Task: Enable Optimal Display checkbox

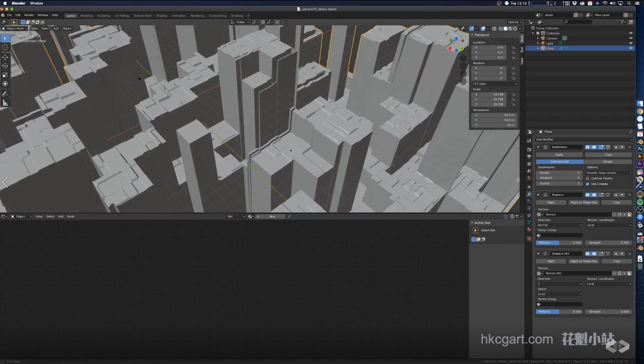Action: [x=587, y=178]
